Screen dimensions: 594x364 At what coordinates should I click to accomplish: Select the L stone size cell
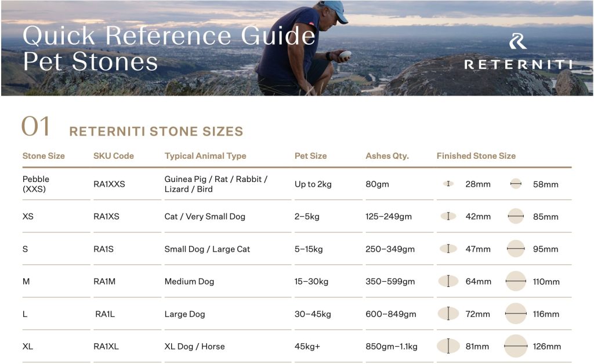pyautogui.click(x=25, y=314)
